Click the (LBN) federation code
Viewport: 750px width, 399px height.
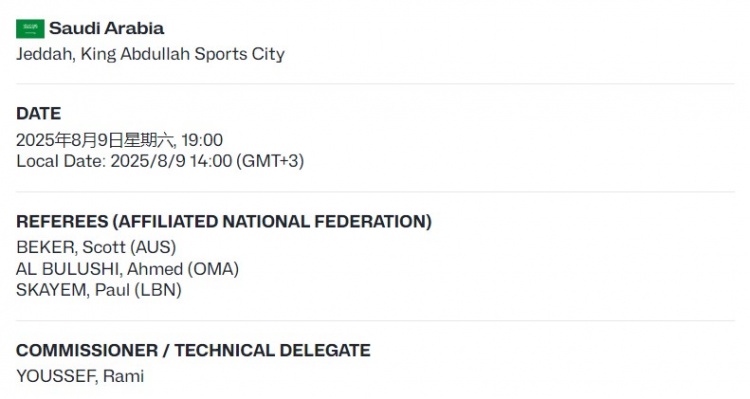click(158, 290)
